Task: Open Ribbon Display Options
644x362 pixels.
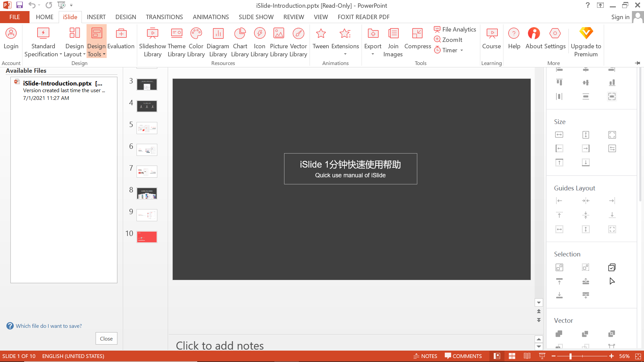Action: click(x=600, y=5)
